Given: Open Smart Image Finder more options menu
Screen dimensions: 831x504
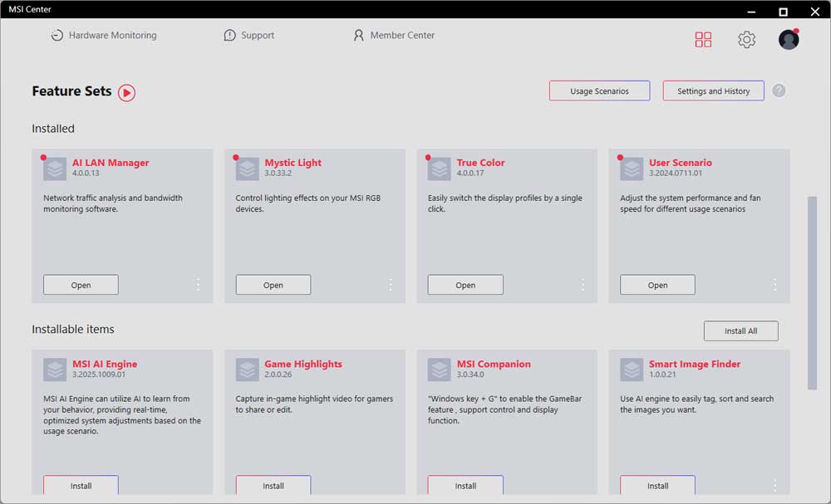Looking at the screenshot, I should tap(774, 485).
